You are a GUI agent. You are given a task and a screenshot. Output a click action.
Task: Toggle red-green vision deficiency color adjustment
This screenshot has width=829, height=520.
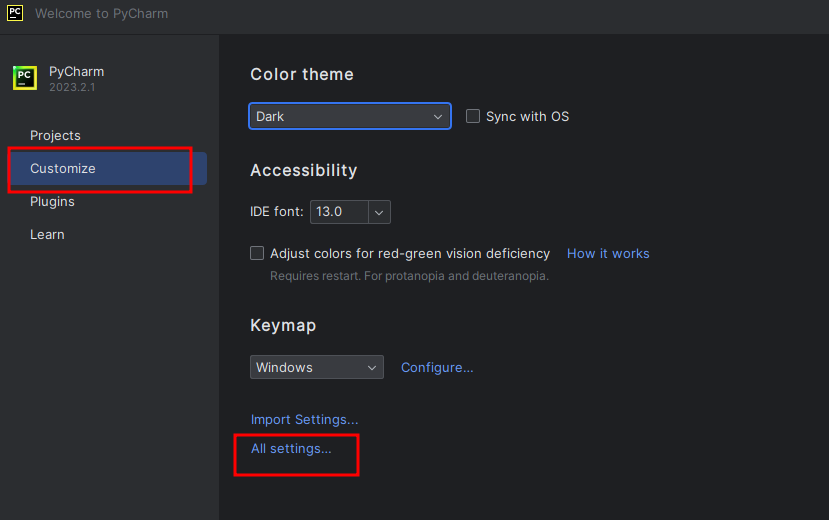257,253
